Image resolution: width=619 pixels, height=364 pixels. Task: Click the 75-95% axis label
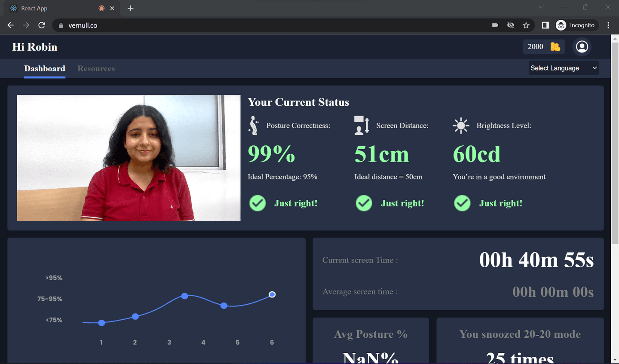tap(50, 299)
